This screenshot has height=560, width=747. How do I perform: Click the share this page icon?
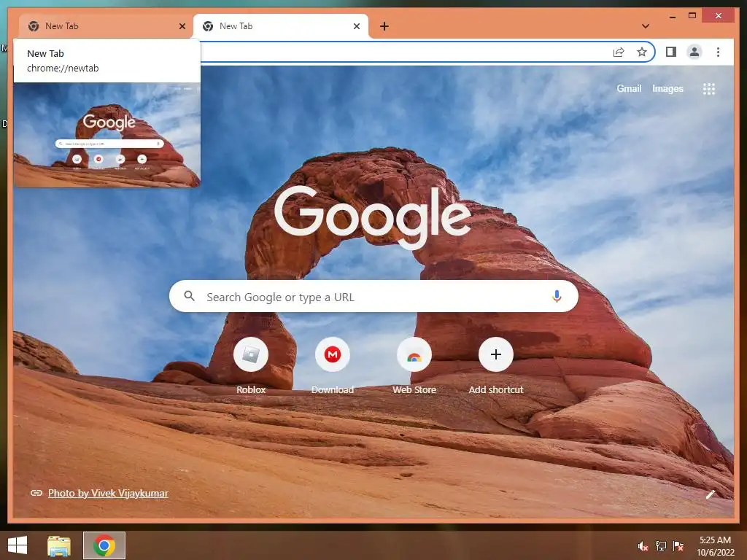click(x=619, y=52)
